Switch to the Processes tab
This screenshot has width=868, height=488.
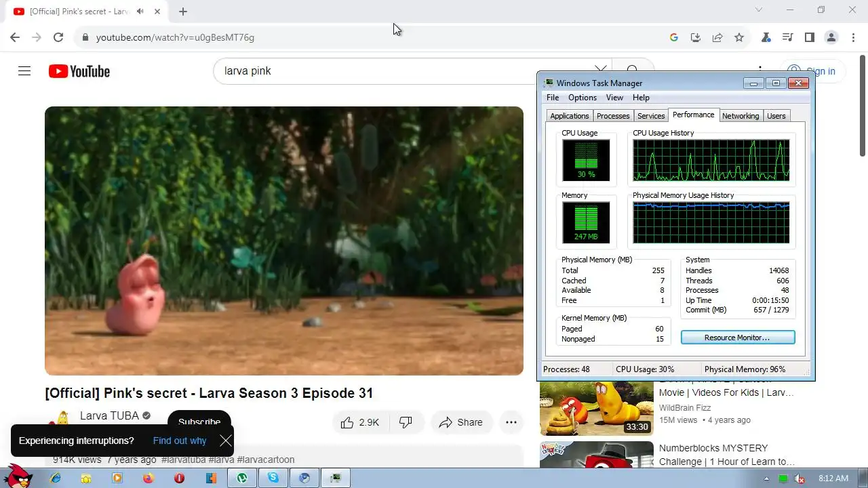[x=613, y=116]
